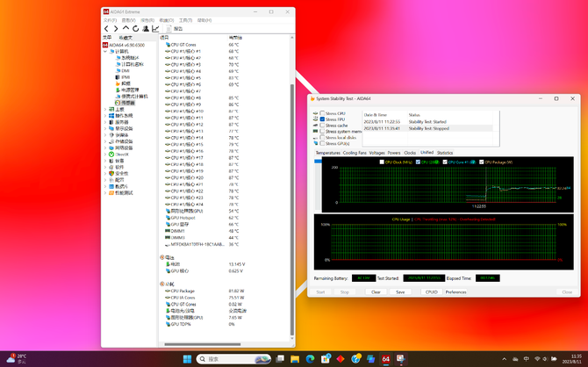Click the 性能测试 orange icon in tree
The height and width of the screenshot is (367, 588).
(x=111, y=193)
